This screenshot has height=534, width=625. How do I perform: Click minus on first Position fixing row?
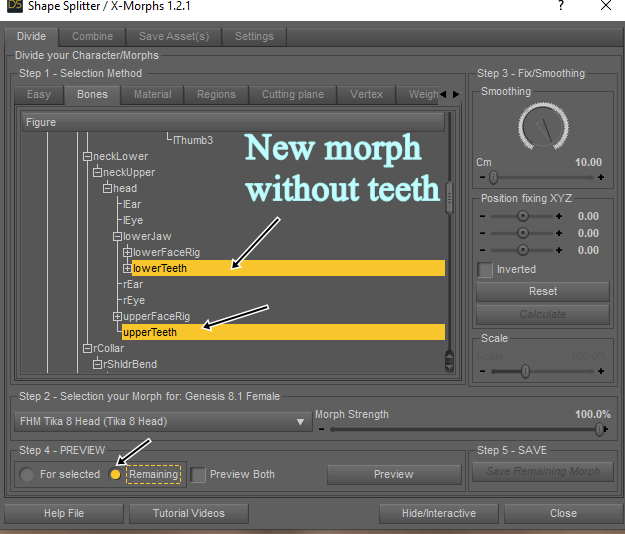point(482,216)
